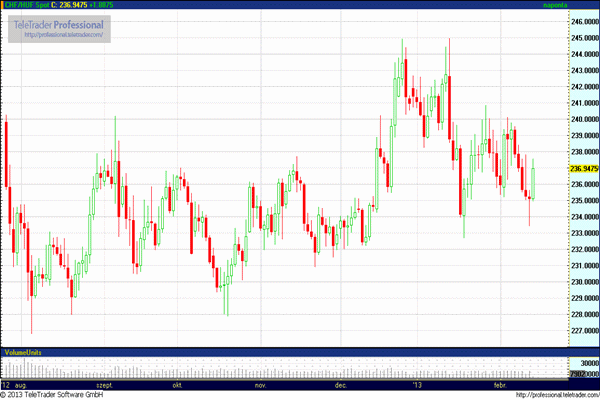Click the CHF/HUF Spot title label
The image size is (600, 400).
pos(25,6)
